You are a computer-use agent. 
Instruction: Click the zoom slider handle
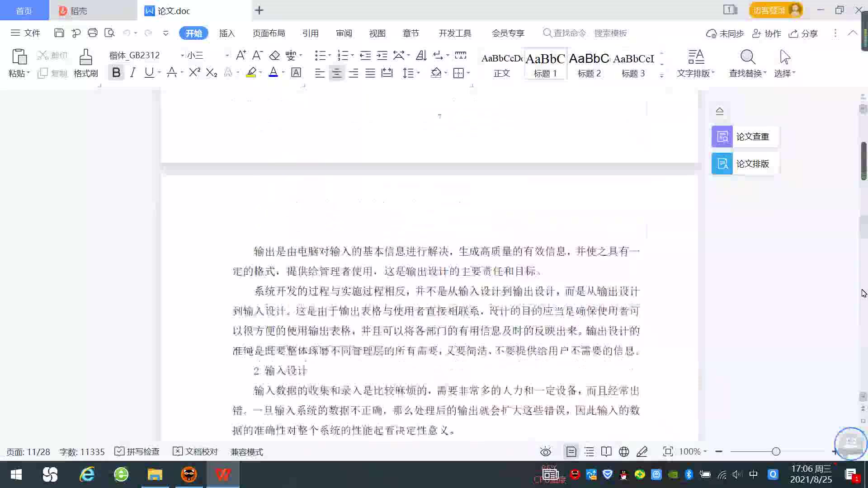(x=776, y=451)
